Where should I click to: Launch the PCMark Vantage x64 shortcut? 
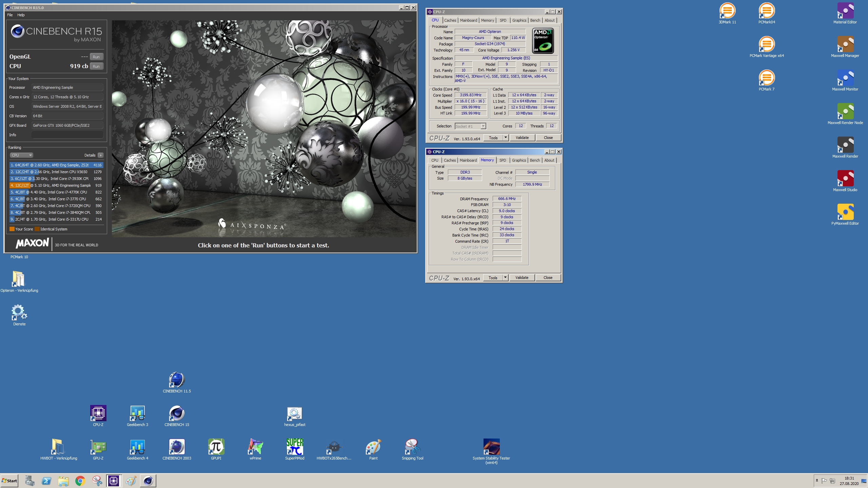[x=767, y=47]
